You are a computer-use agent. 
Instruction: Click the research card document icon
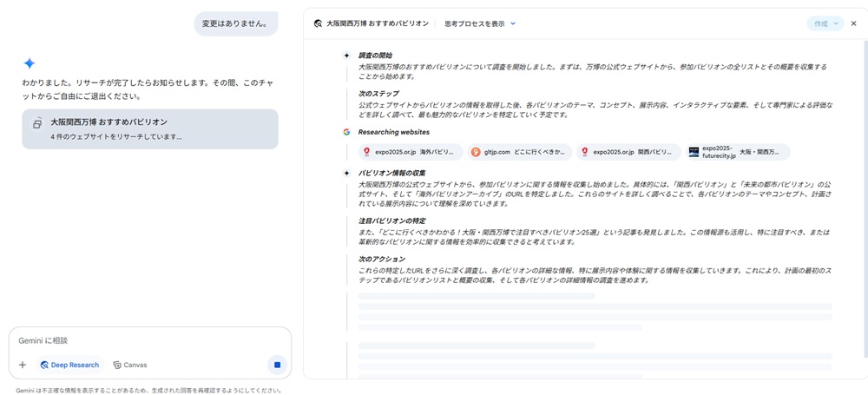[x=36, y=123]
